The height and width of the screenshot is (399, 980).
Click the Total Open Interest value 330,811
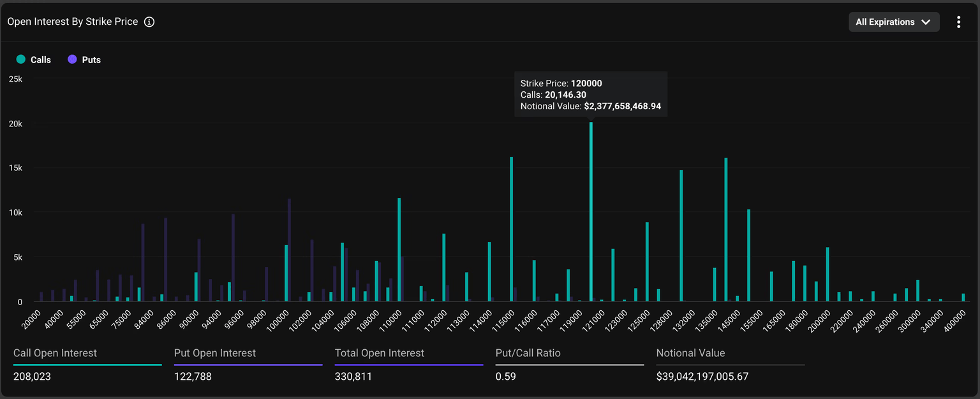point(353,377)
